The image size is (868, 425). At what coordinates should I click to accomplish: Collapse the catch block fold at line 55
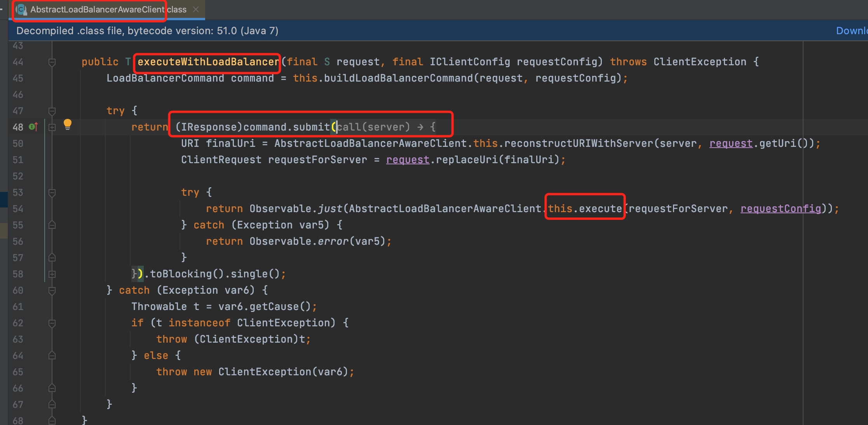click(x=52, y=225)
